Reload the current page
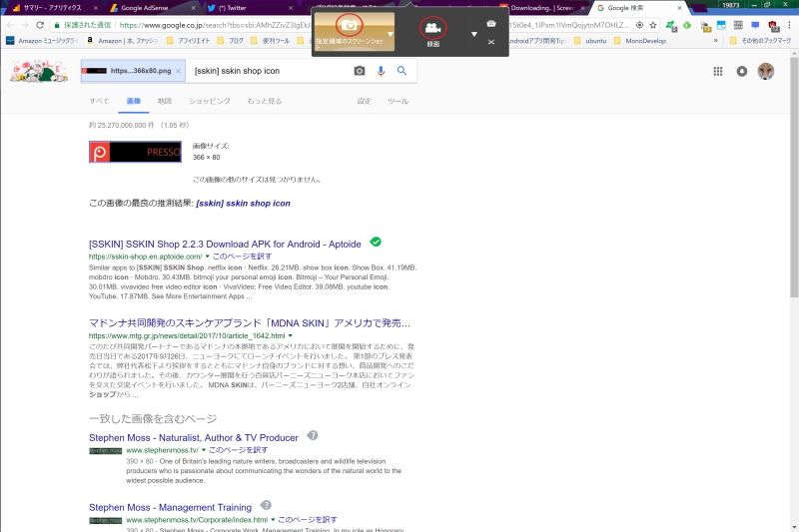 coord(40,24)
